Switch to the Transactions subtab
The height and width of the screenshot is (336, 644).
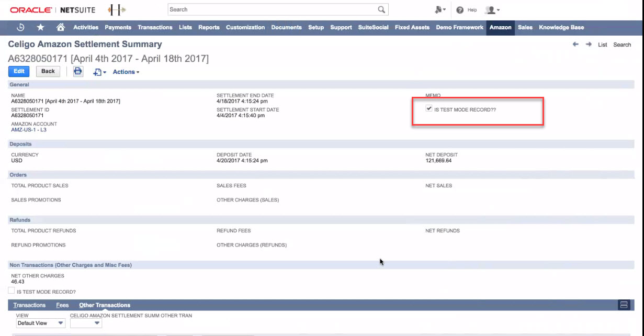(x=29, y=305)
